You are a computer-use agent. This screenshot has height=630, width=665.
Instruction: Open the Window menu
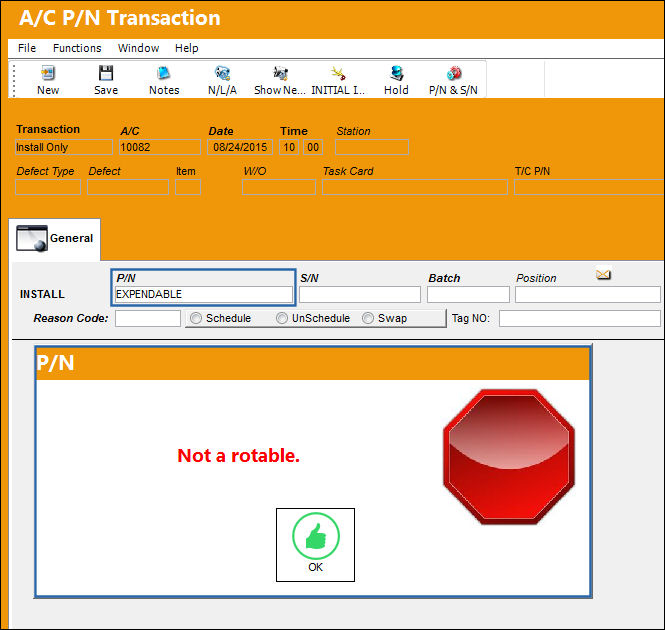coord(138,48)
